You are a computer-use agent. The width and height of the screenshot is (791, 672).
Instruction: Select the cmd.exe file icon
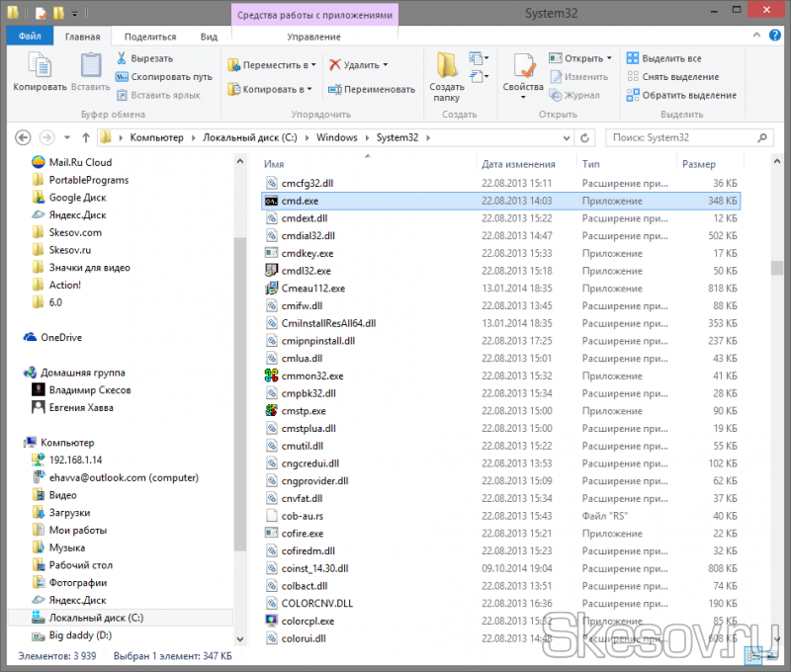coord(273,201)
